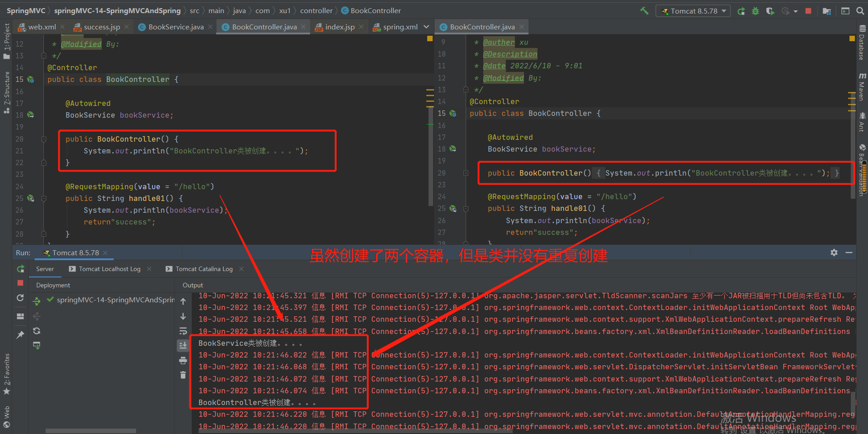Click the Deploy All green arrow icon
This screenshot has height=434, width=868.
(x=37, y=300)
